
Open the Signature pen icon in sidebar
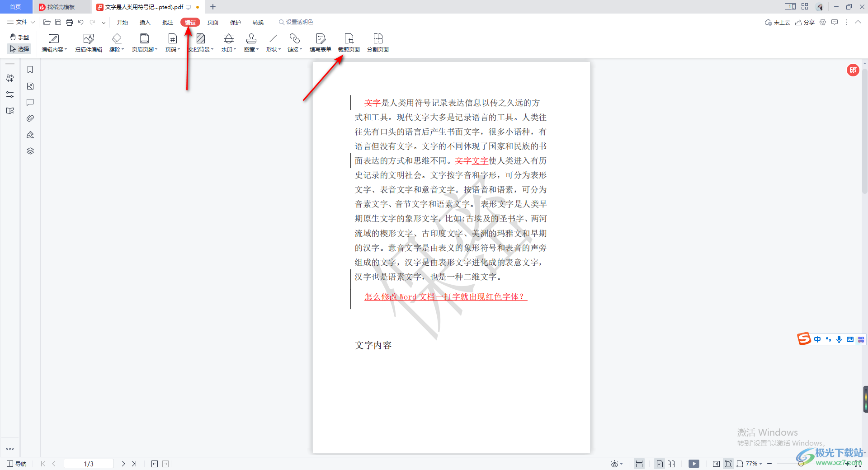point(30,135)
